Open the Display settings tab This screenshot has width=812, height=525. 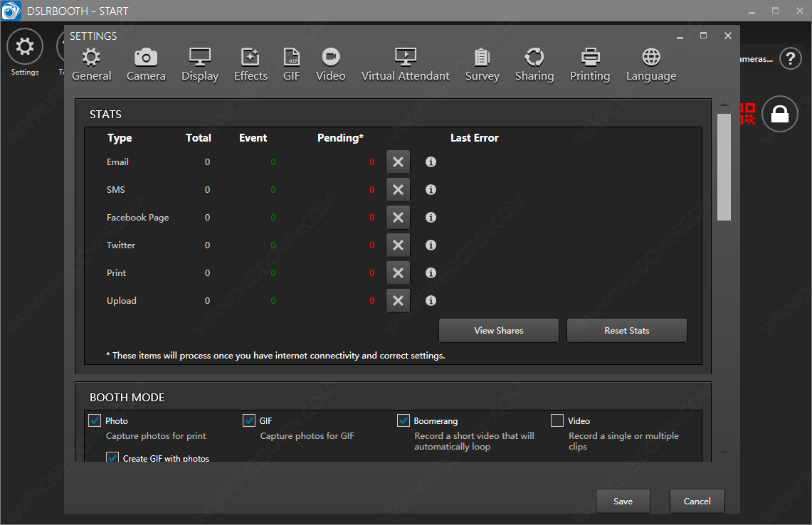(200, 65)
